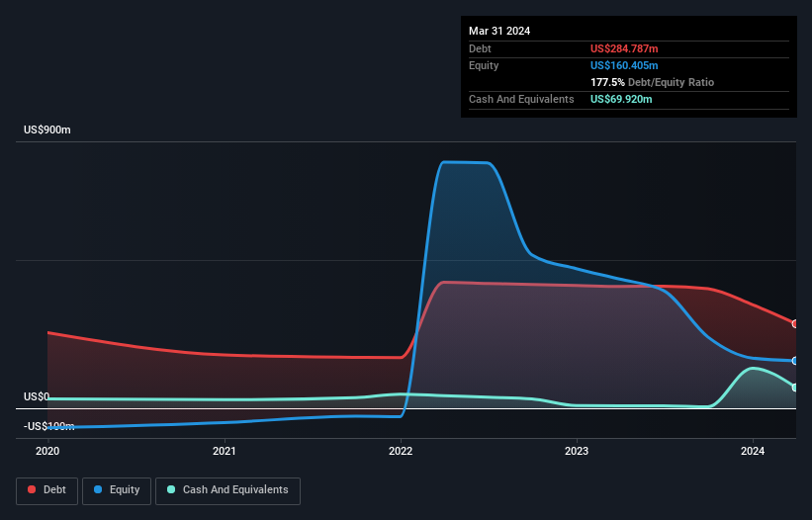
Task: Click the Equity row label in tooltip
Action: click(484, 65)
